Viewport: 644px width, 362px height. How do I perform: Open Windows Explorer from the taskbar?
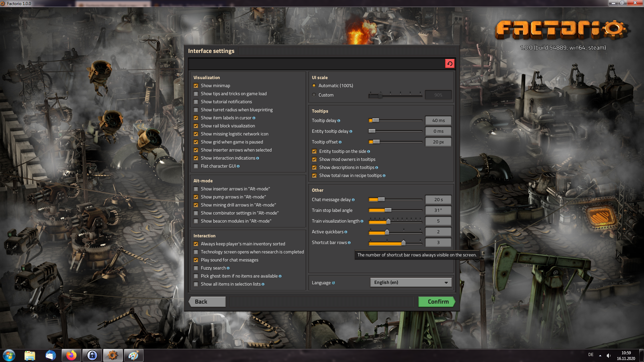30,355
